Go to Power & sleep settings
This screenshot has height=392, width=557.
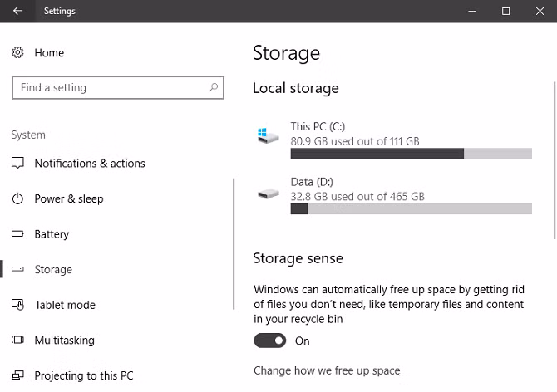(69, 199)
